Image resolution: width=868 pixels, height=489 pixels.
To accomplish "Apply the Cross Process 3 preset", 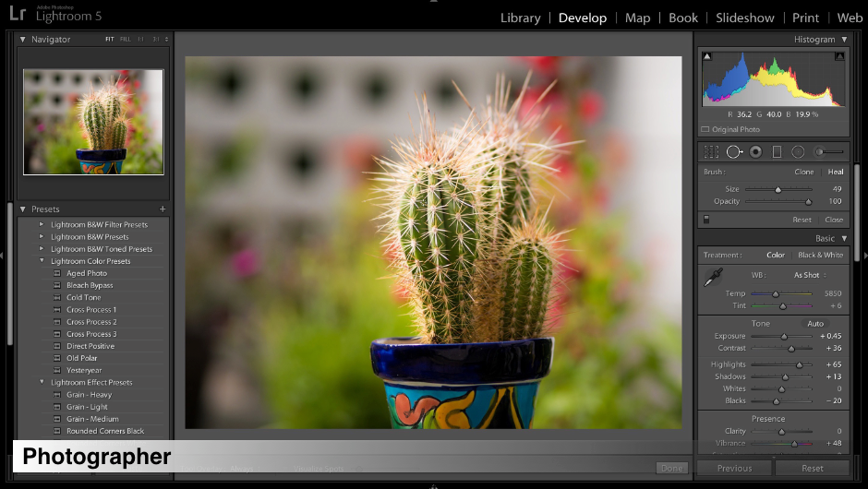I will click(x=91, y=334).
